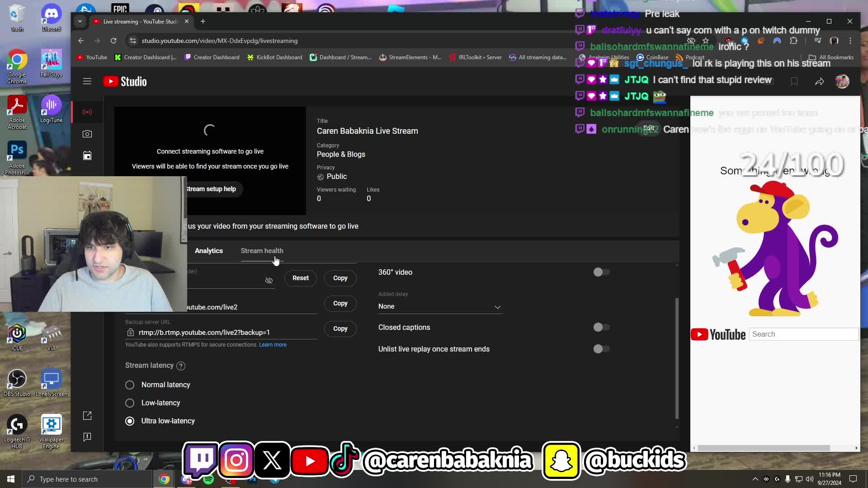868x488 pixels.
Task: Open Adobe Photoshop desktop shortcut
Action: [x=17, y=158]
